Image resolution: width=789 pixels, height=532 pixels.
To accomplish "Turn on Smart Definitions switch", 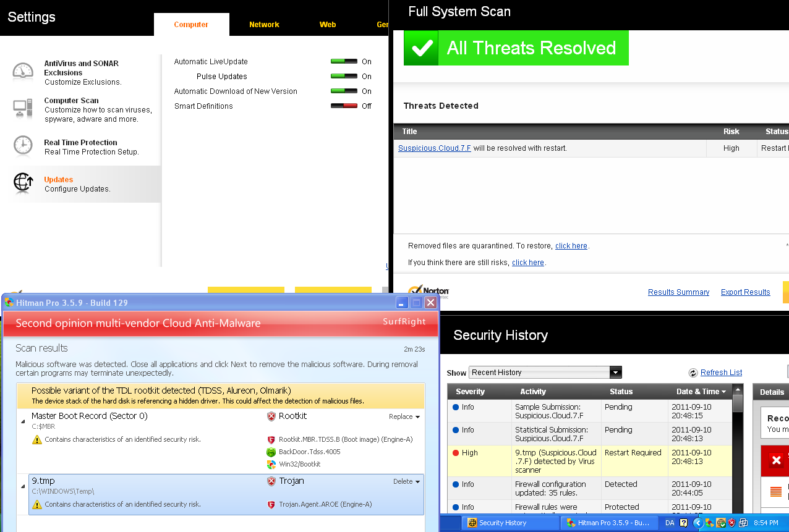I will [x=344, y=106].
